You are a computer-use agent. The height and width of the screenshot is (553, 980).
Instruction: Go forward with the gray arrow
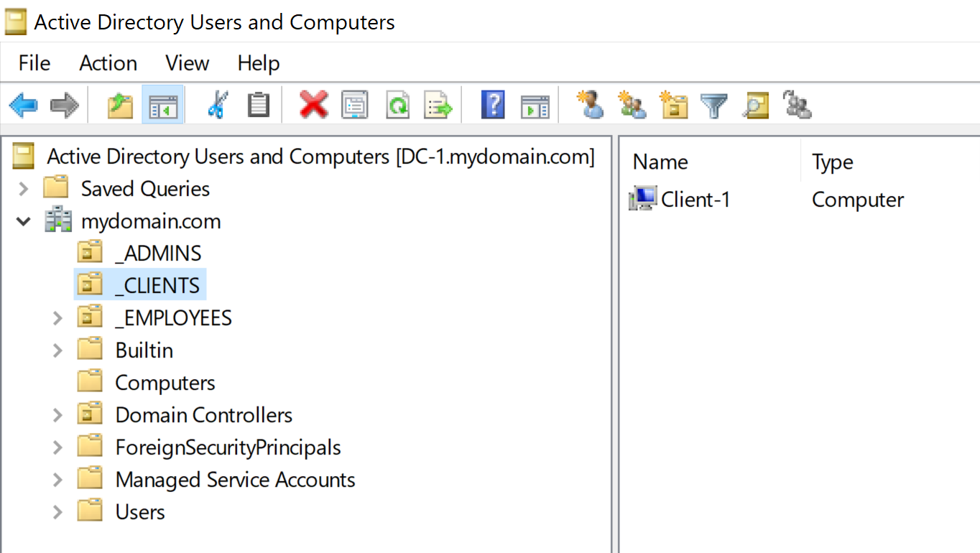64,106
